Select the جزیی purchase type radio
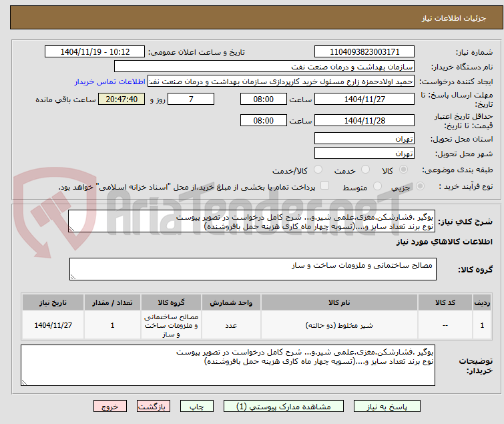504x424 pixels. pos(420,186)
